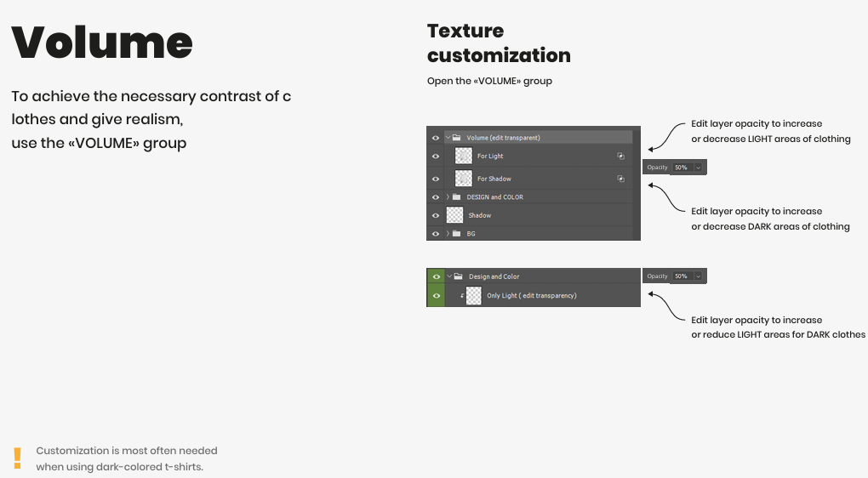Select the Shadow layer name
The image size is (868, 478).
(479, 215)
